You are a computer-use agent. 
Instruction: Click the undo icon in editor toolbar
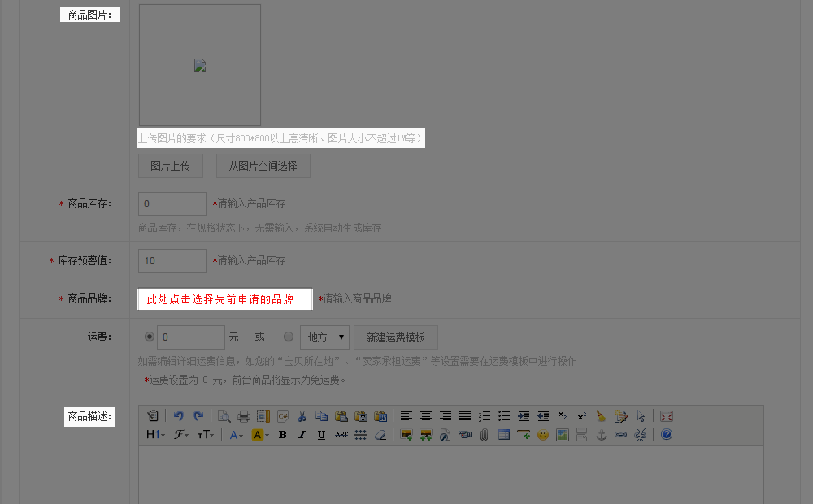coord(179,416)
